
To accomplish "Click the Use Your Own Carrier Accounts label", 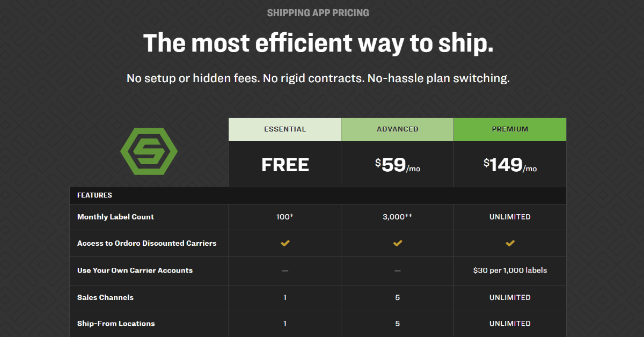I will coord(135,270).
